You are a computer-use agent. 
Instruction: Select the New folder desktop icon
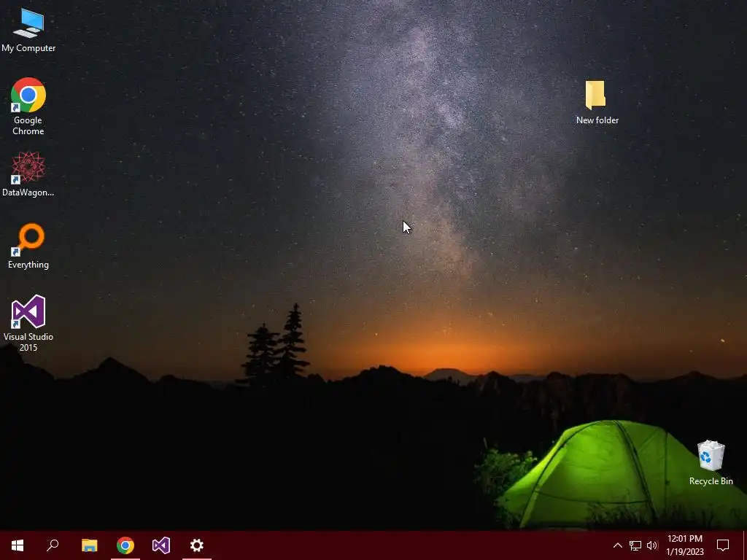[x=597, y=102]
